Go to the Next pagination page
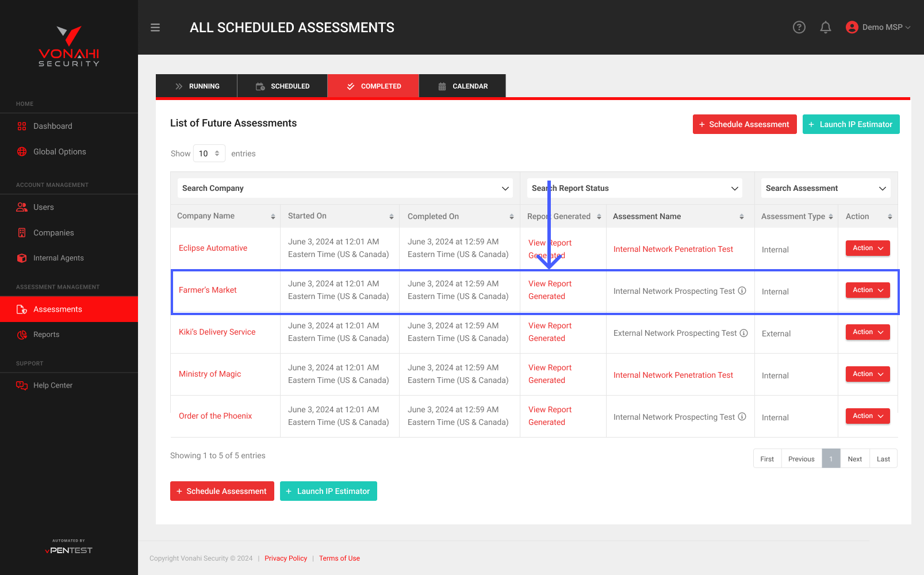 click(854, 459)
